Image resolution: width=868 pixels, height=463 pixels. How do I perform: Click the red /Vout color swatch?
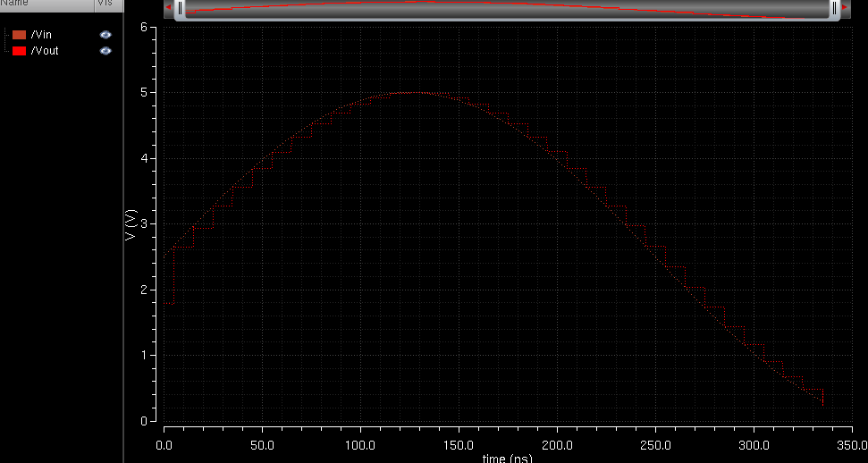[19, 51]
